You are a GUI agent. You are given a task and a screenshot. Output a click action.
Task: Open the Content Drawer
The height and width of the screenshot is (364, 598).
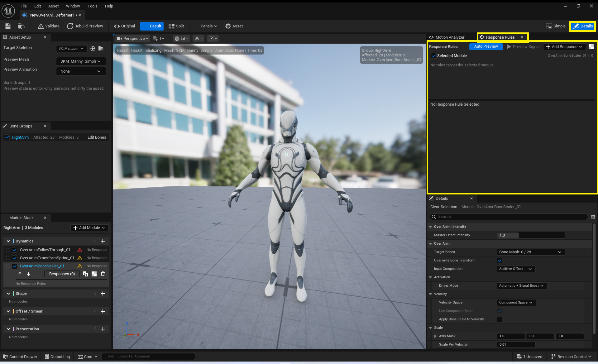click(x=20, y=357)
